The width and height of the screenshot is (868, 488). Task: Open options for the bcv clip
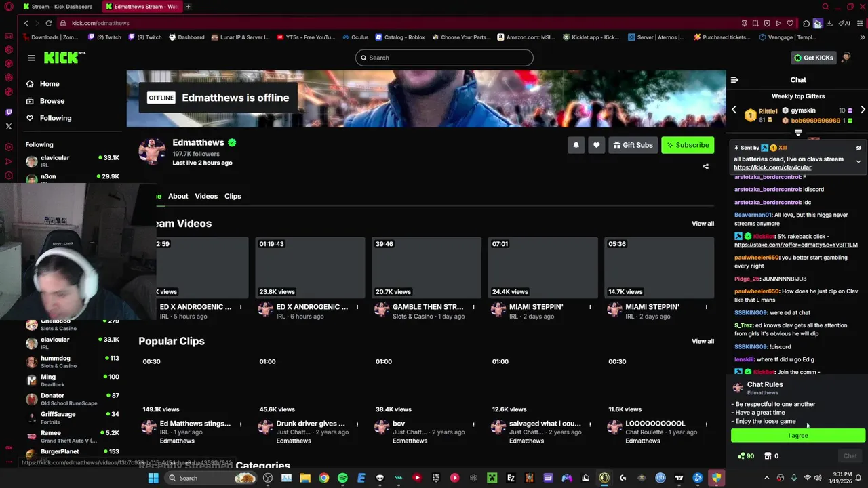(473, 424)
